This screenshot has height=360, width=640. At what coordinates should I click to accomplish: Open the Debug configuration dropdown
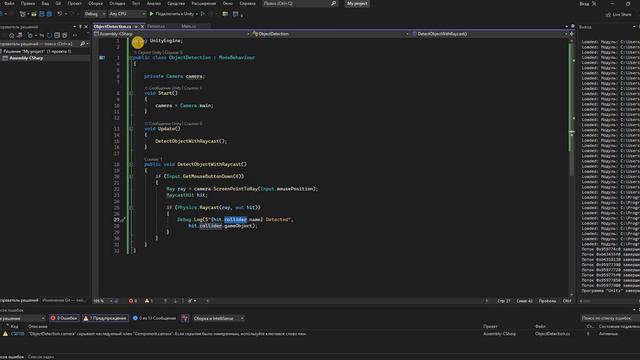95,14
